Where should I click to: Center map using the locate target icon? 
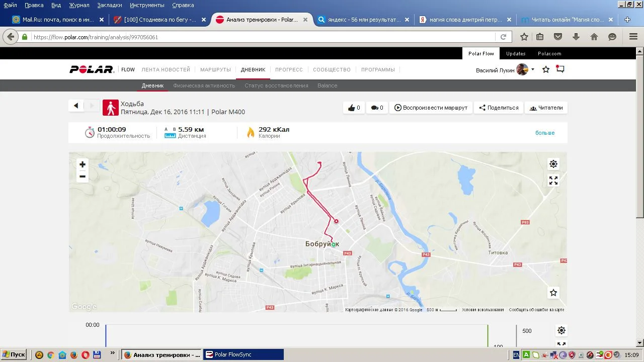tap(553, 164)
